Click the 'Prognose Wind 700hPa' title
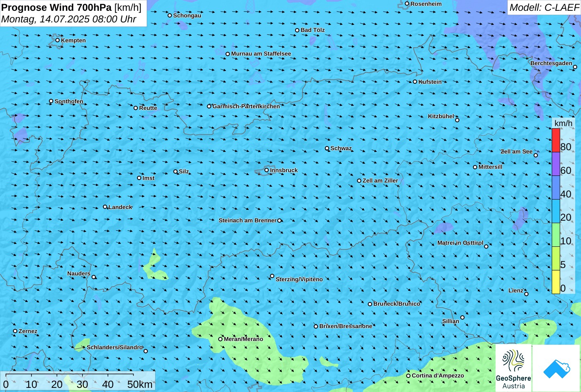 pyautogui.click(x=56, y=7)
